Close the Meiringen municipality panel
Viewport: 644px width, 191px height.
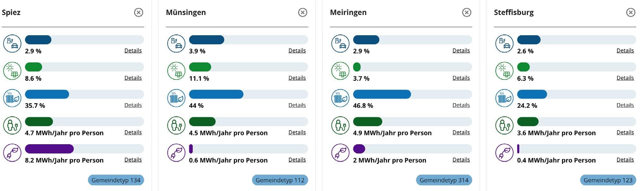[467, 12]
